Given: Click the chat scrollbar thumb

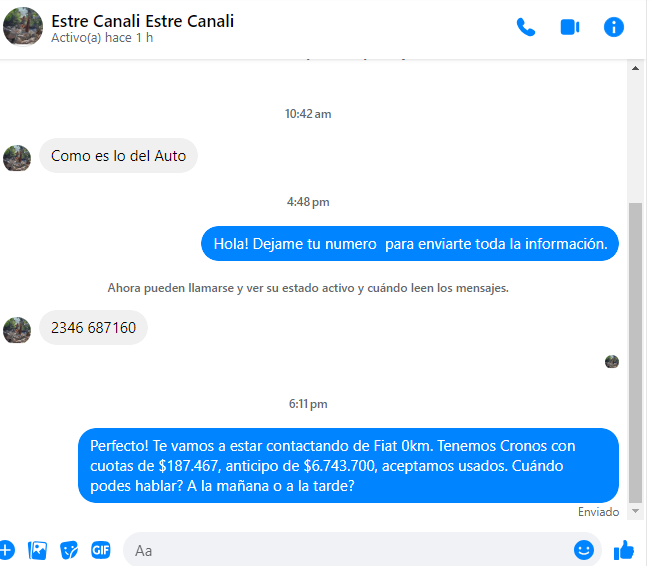Looking at the screenshot, I should pyautogui.click(x=635, y=353).
